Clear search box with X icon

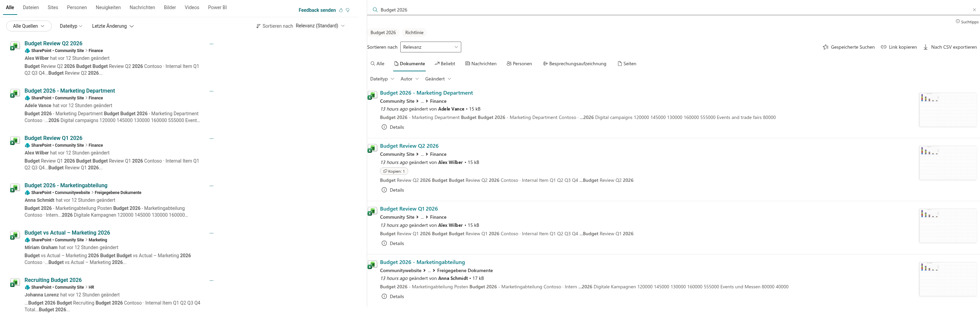tap(974, 10)
